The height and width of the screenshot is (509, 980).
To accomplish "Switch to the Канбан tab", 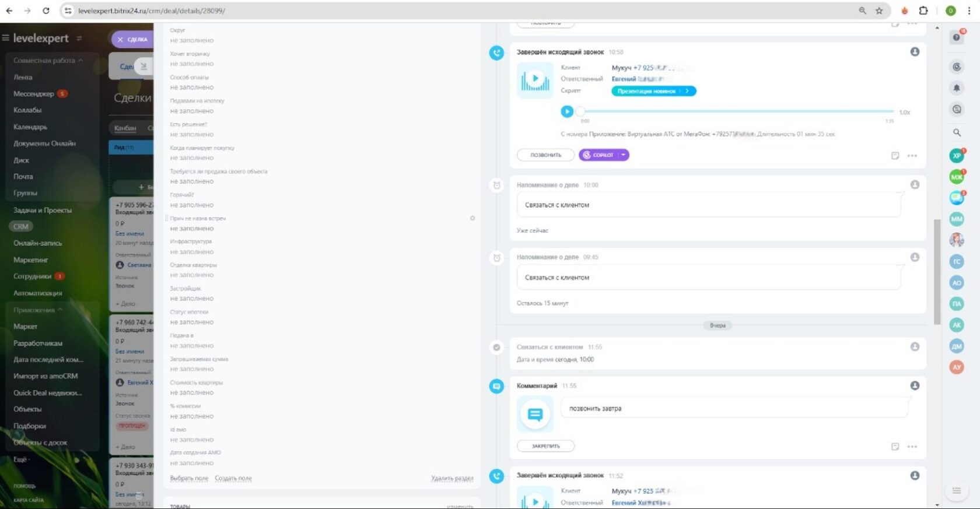I will tap(125, 128).
